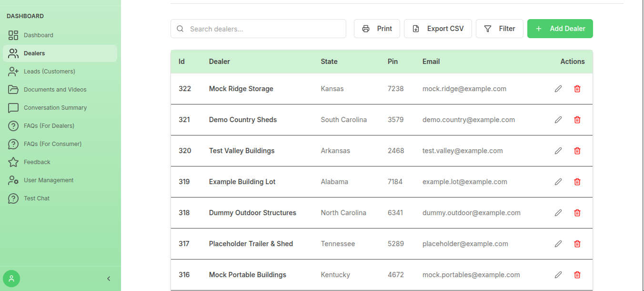Click the Email column header
This screenshot has width=644, height=291.
click(x=431, y=62)
